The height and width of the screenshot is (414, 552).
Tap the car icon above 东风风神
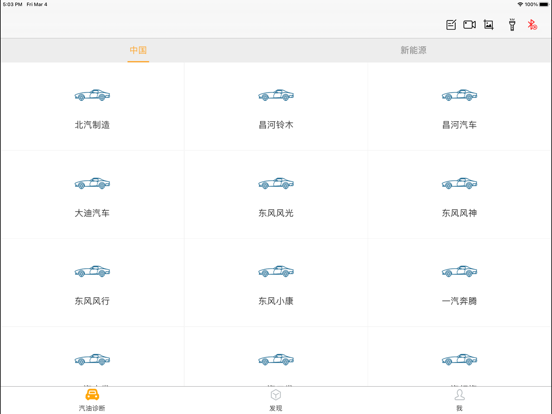[x=459, y=183]
